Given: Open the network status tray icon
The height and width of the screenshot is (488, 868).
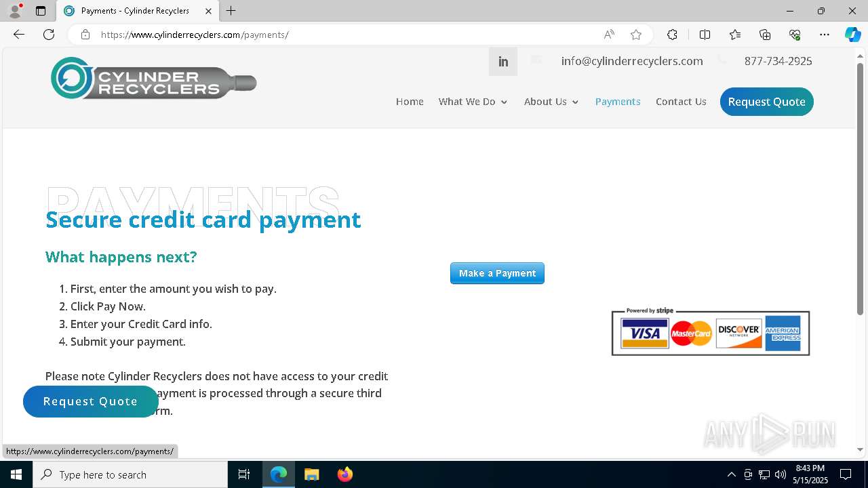Looking at the screenshot, I should 764,474.
